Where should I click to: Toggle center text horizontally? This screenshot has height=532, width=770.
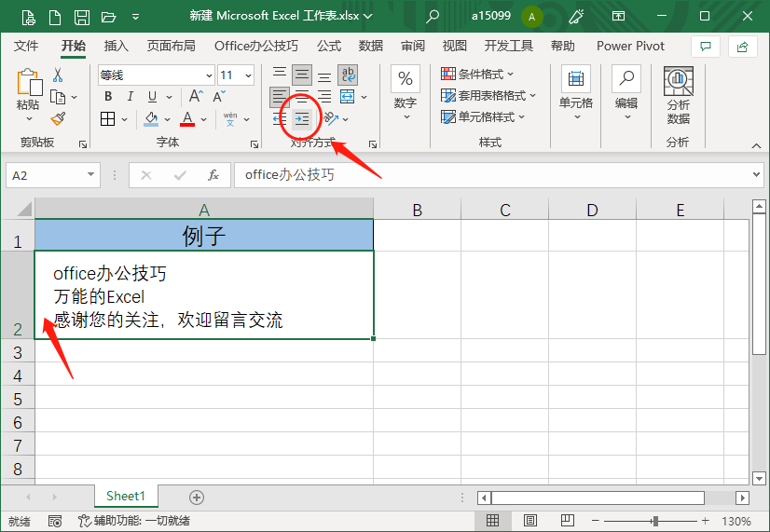[x=301, y=97]
